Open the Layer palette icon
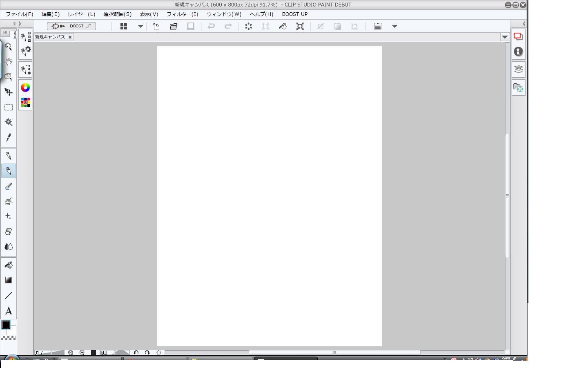 pos(518,69)
